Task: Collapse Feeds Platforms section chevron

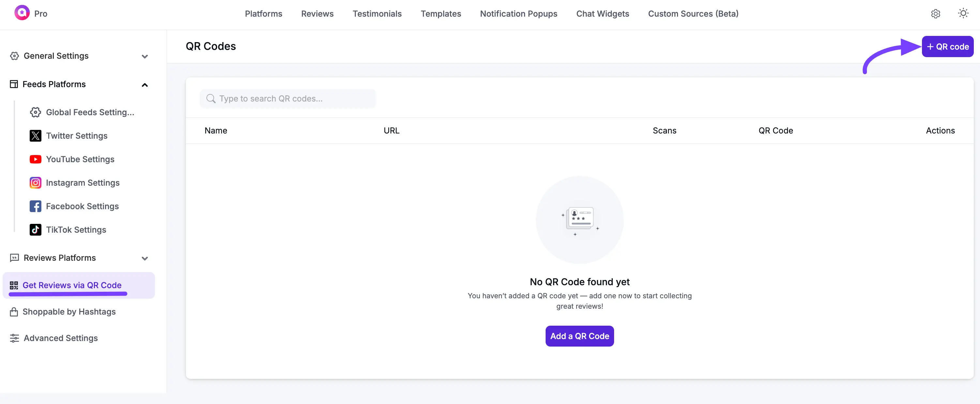Action: (144, 85)
